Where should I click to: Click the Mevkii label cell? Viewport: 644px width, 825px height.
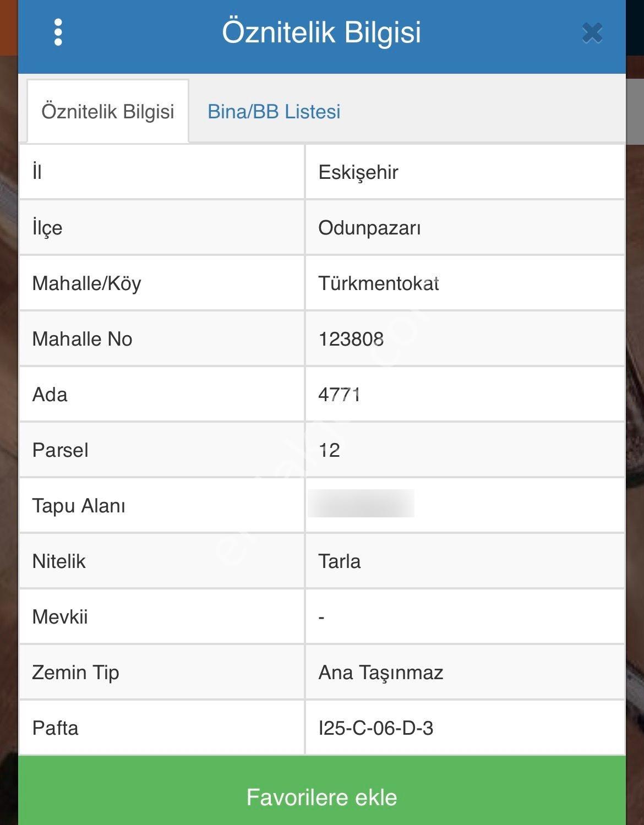[162, 616]
